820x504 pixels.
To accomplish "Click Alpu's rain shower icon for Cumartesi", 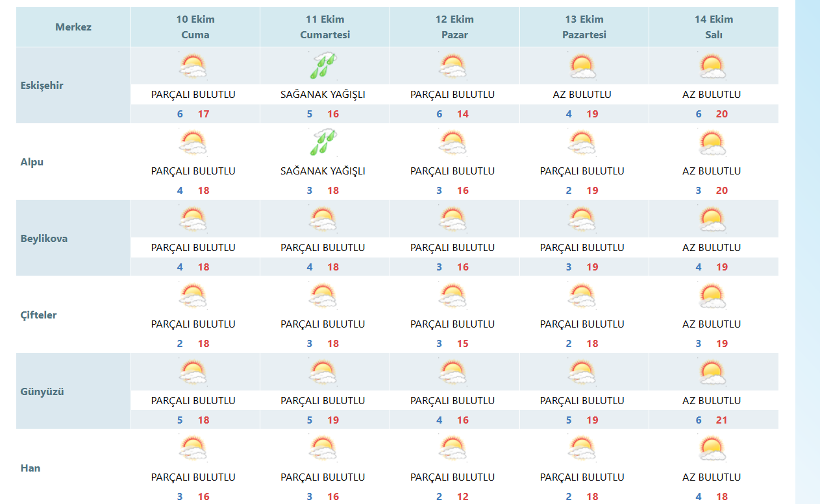I will (x=323, y=142).
